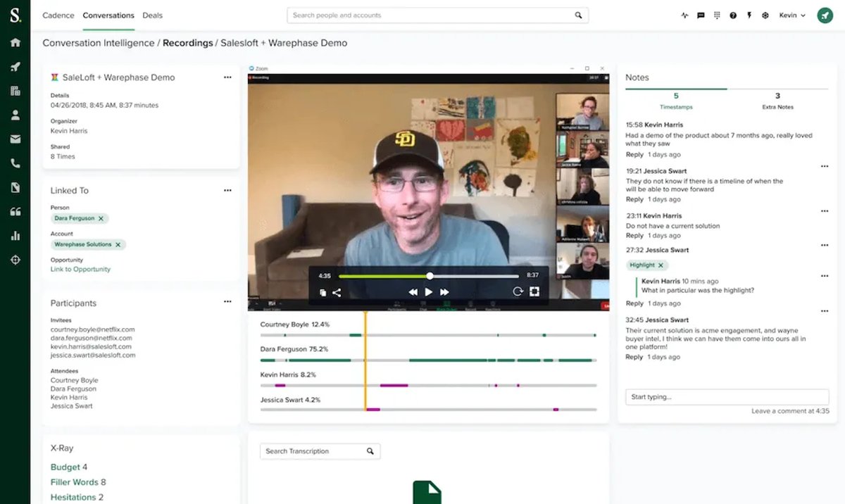The image size is (845, 504).
Task: Click Dara Ferguson talk timeline bar
Action: pyautogui.click(x=428, y=360)
